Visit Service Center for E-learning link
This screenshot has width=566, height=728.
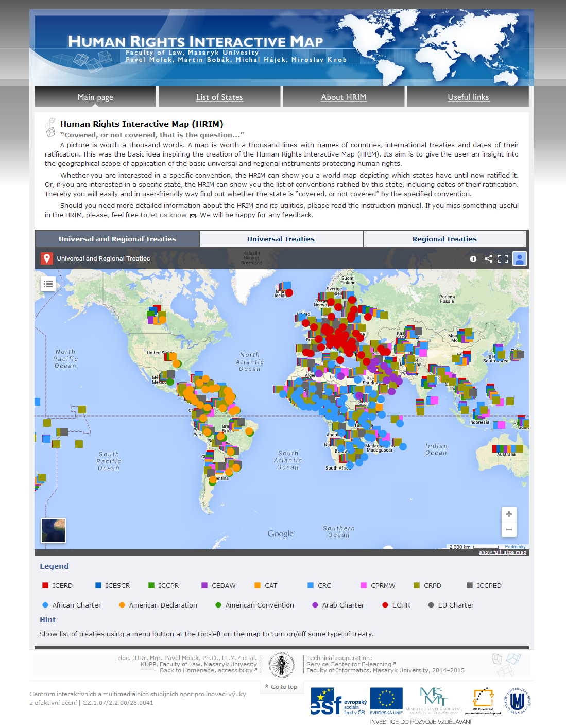[349, 664]
